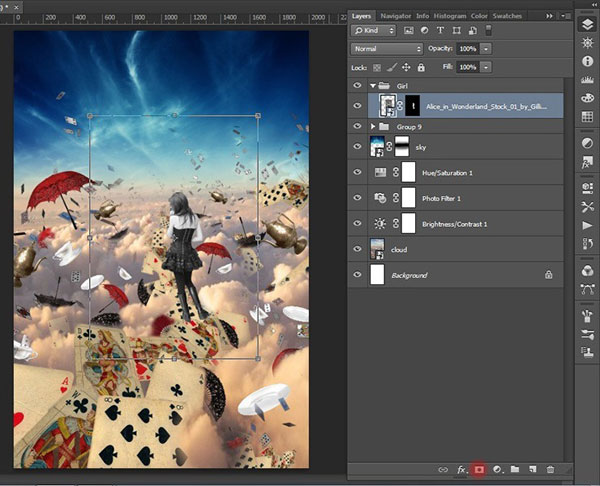
Task: Select the Background layer thumbnail
Action: click(x=377, y=275)
